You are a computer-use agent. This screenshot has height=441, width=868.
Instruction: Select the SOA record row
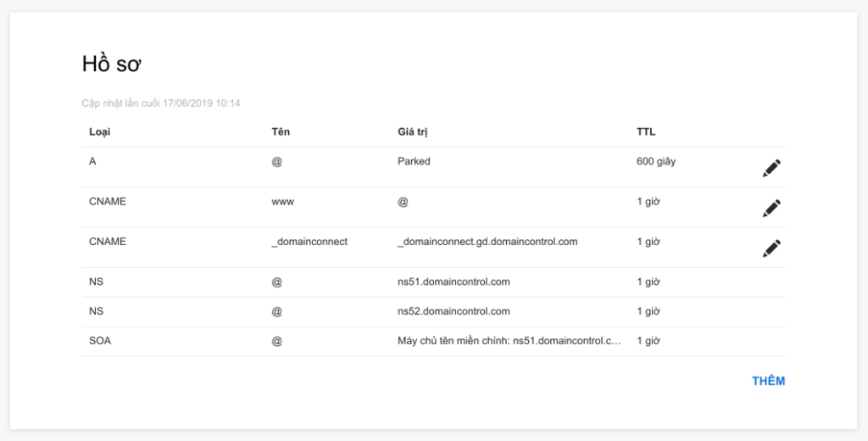tap(433, 341)
